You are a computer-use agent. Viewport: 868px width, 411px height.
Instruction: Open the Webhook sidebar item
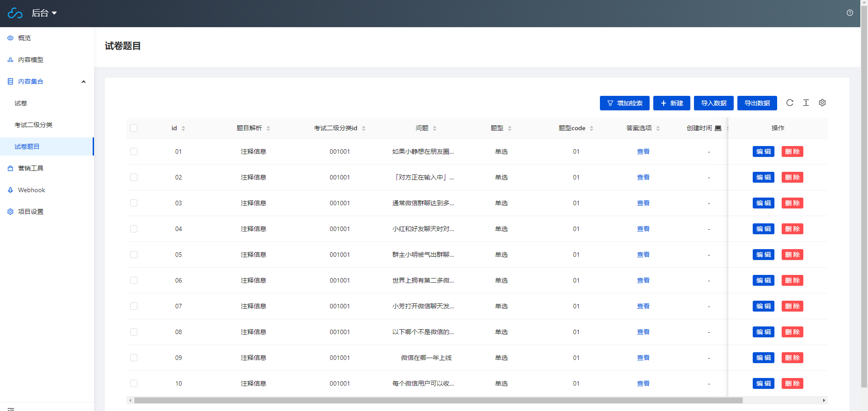(32, 190)
